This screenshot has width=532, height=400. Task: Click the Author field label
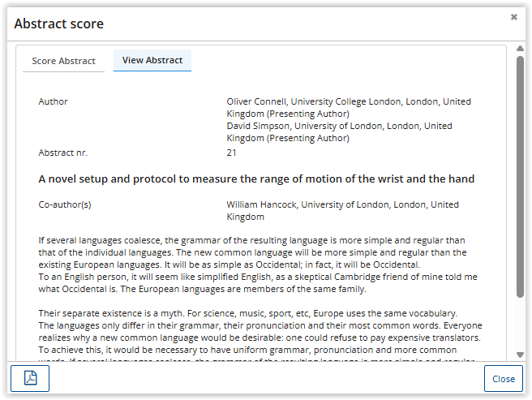[x=54, y=102]
